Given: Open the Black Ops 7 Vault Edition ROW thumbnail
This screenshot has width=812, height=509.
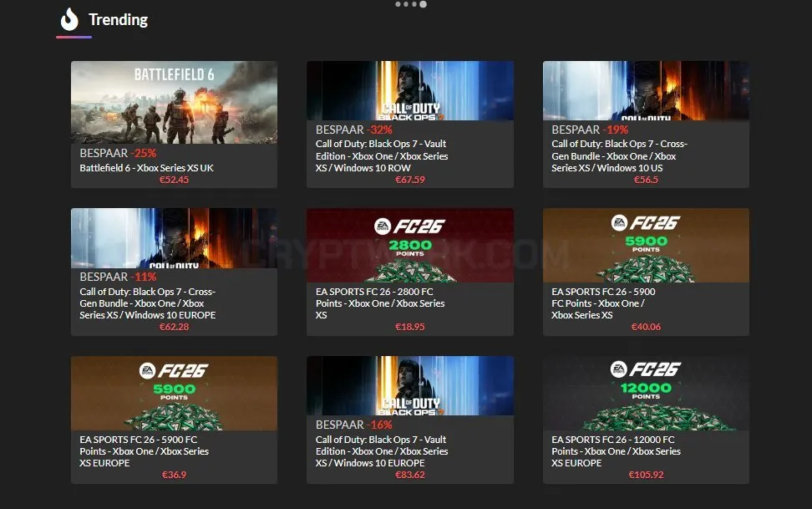Looking at the screenshot, I should click(410, 91).
